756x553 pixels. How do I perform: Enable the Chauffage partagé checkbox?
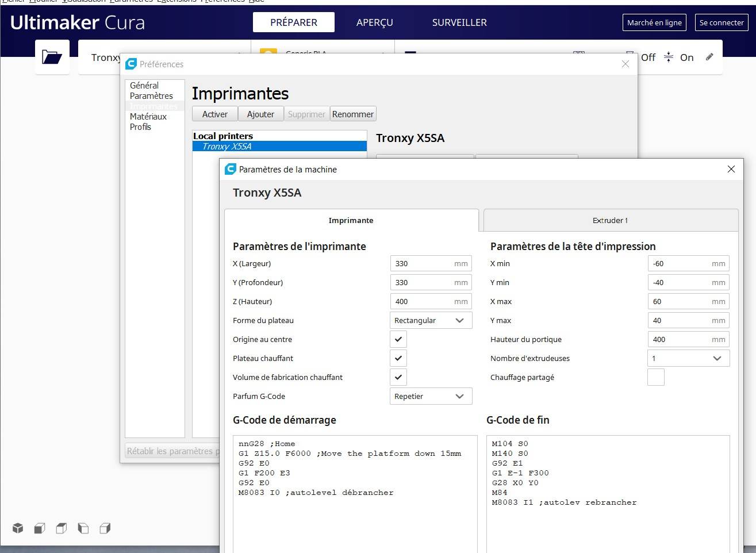point(655,377)
